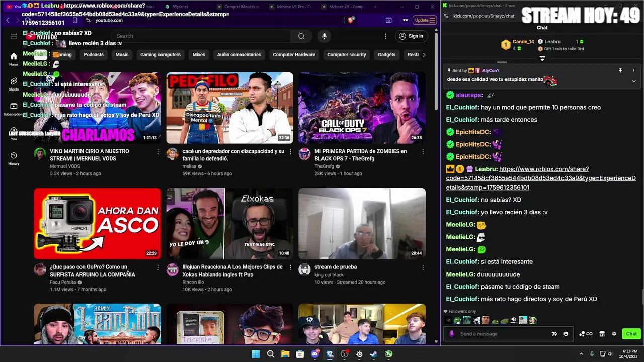This screenshot has width=644, height=362.
Task: Bookmark this page in Brave toolbar
Action: point(75,20)
